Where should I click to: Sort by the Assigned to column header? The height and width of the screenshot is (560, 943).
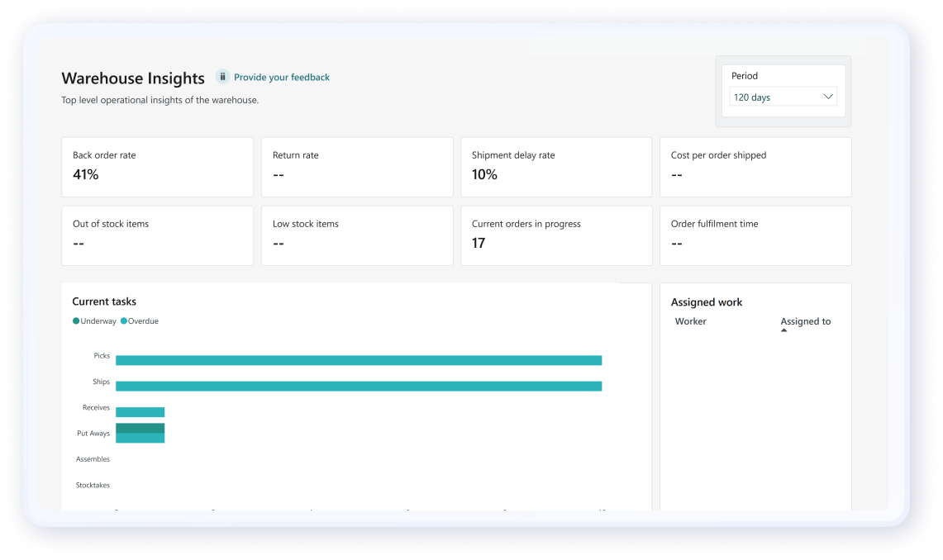point(805,321)
